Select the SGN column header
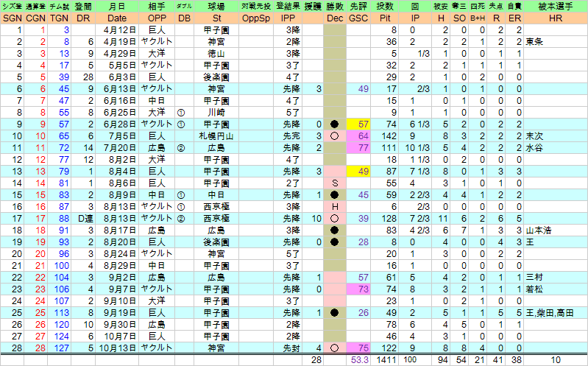 pos(12,18)
